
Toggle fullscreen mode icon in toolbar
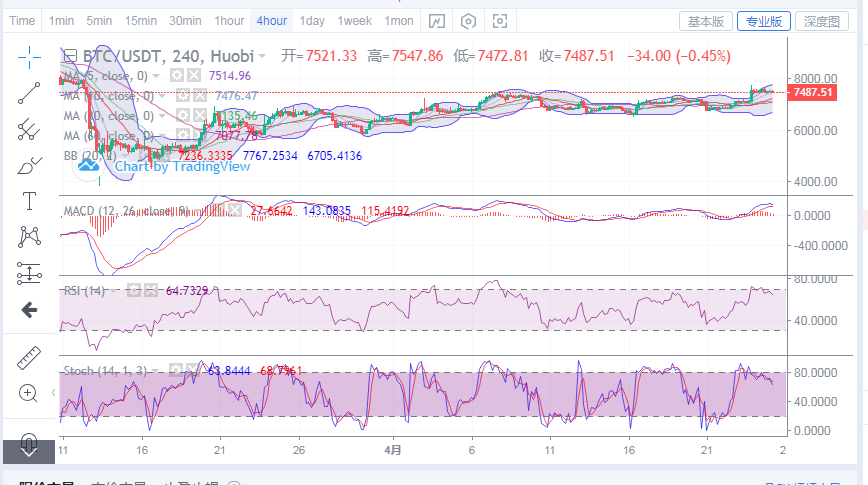(x=499, y=21)
